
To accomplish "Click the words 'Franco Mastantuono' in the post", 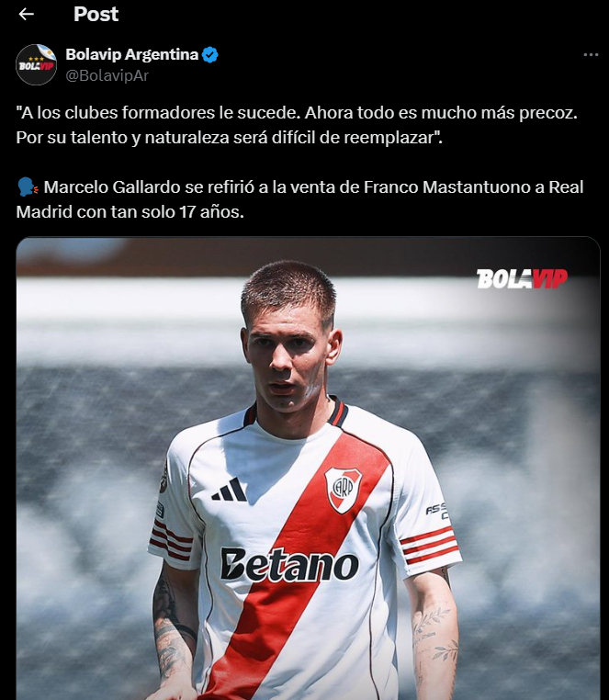I will (x=446, y=187).
